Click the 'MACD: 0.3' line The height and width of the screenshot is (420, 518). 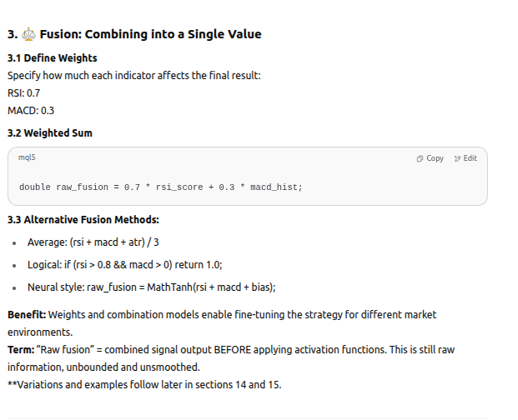(31, 110)
